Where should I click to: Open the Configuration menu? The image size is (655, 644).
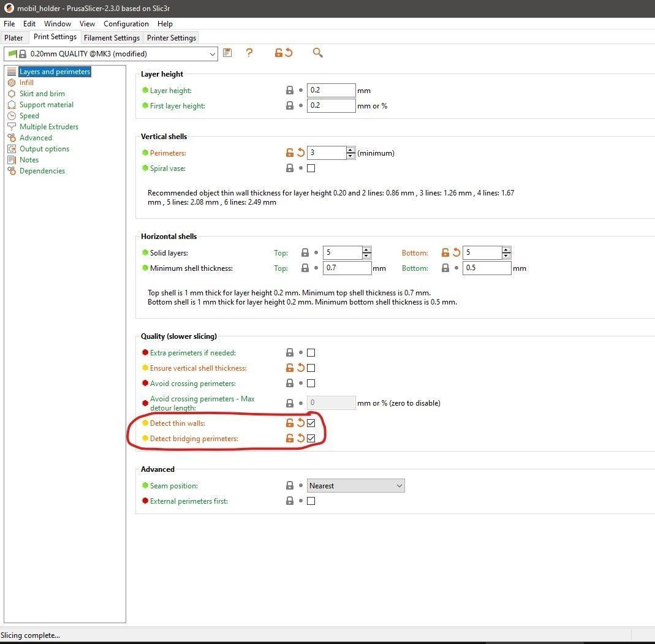pos(126,24)
